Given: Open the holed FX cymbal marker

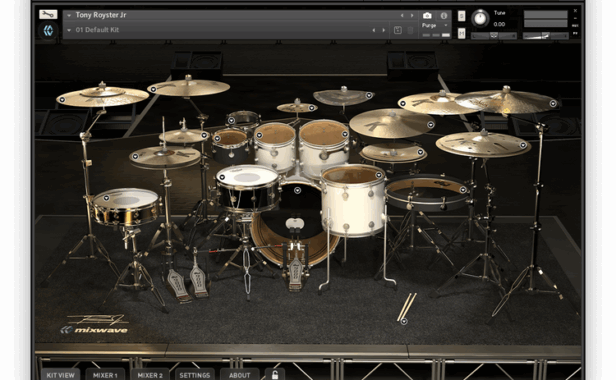Looking at the screenshot, I should (x=523, y=145).
